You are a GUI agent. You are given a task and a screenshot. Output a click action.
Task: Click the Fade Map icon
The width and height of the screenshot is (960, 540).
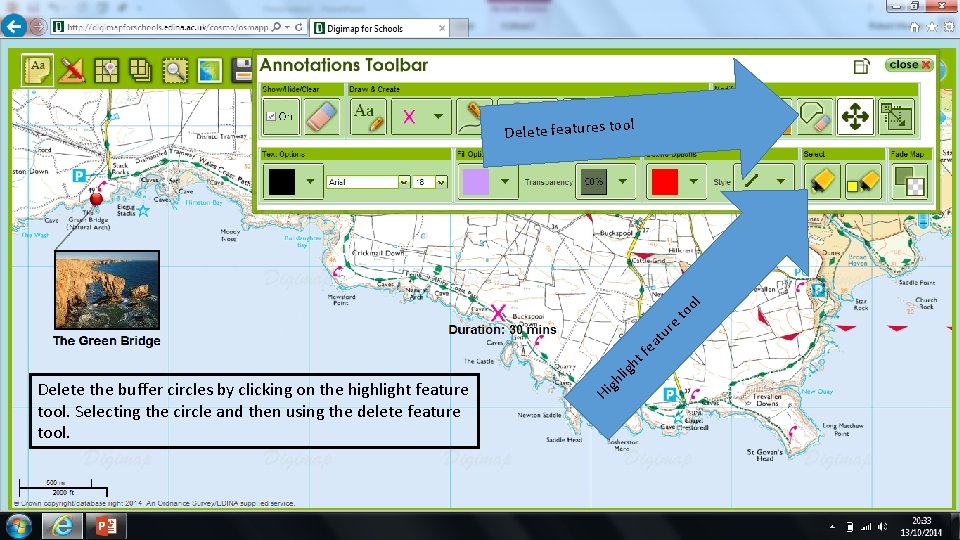pyautogui.click(x=909, y=181)
